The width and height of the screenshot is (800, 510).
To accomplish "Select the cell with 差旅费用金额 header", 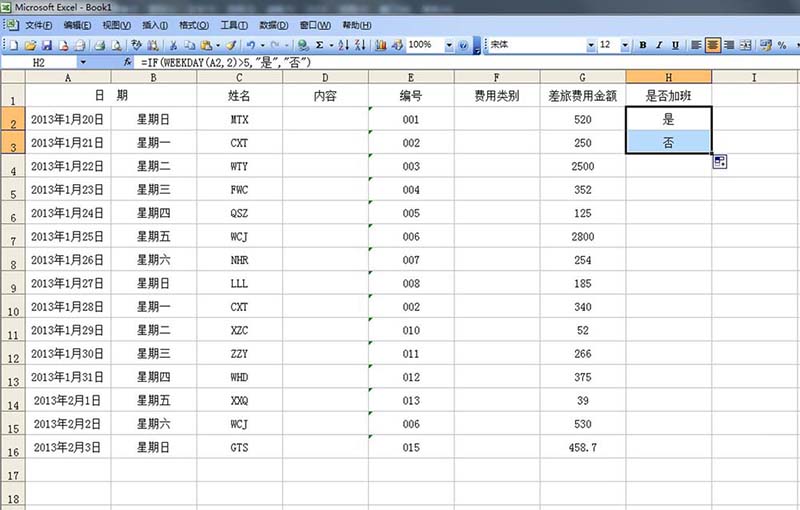I will [x=583, y=95].
